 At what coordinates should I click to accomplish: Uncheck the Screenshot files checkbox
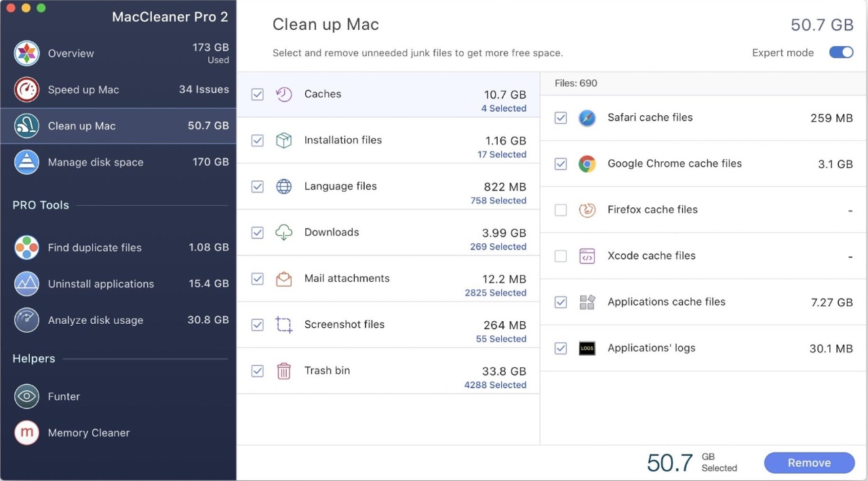[x=258, y=325]
